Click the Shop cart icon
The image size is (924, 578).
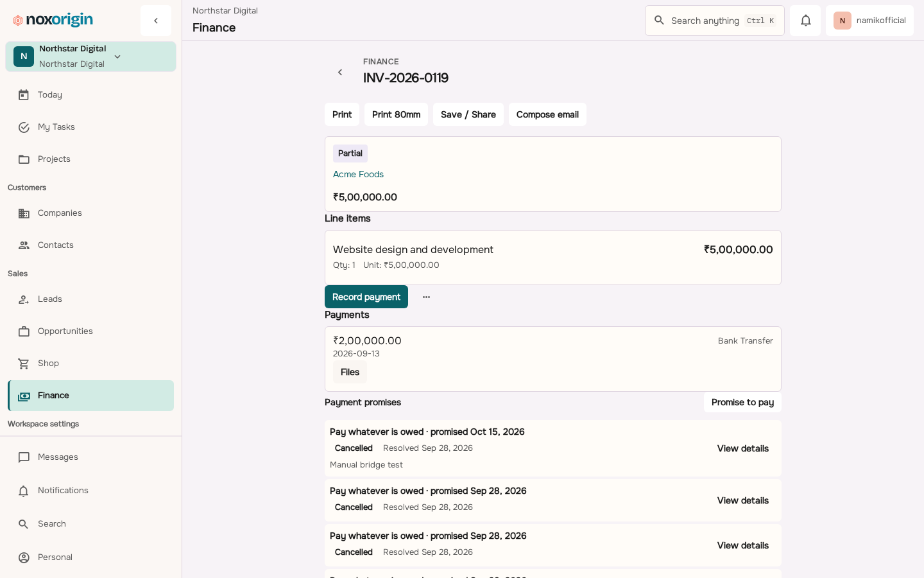24,363
